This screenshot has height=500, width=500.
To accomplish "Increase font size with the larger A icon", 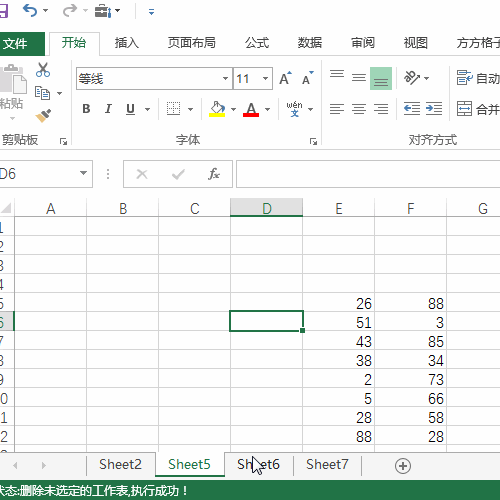I will [x=285, y=79].
